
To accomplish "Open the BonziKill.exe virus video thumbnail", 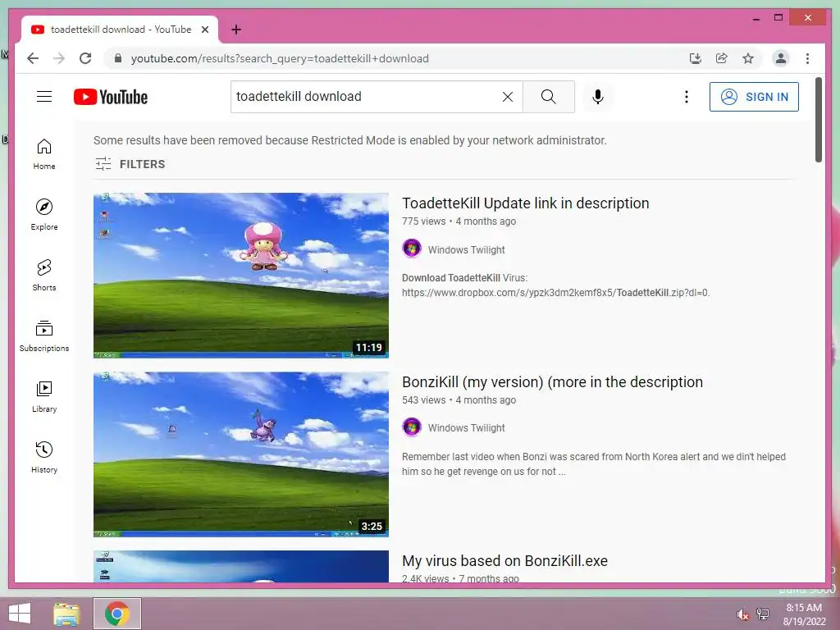I will [241, 566].
